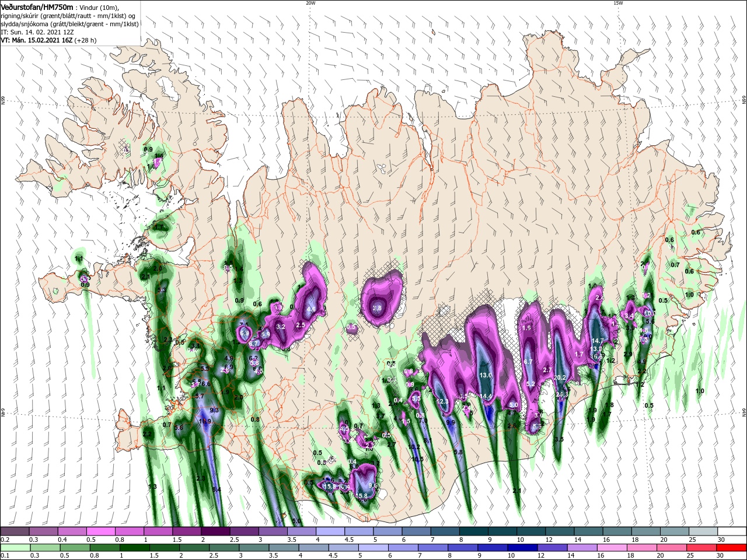Click the 10.6 value in eastern Iceland
Image resolution: width=747 pixels, height=560 pixels.
click(650, 313)
